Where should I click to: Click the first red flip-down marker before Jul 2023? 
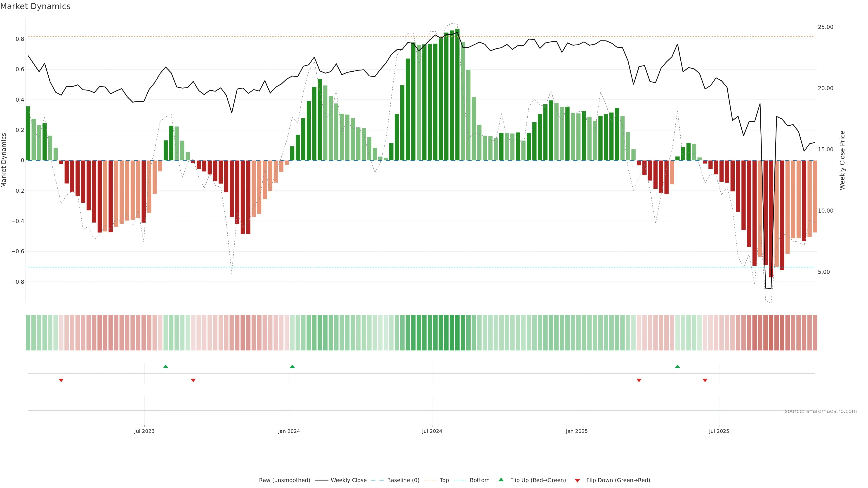coord(61,380)
